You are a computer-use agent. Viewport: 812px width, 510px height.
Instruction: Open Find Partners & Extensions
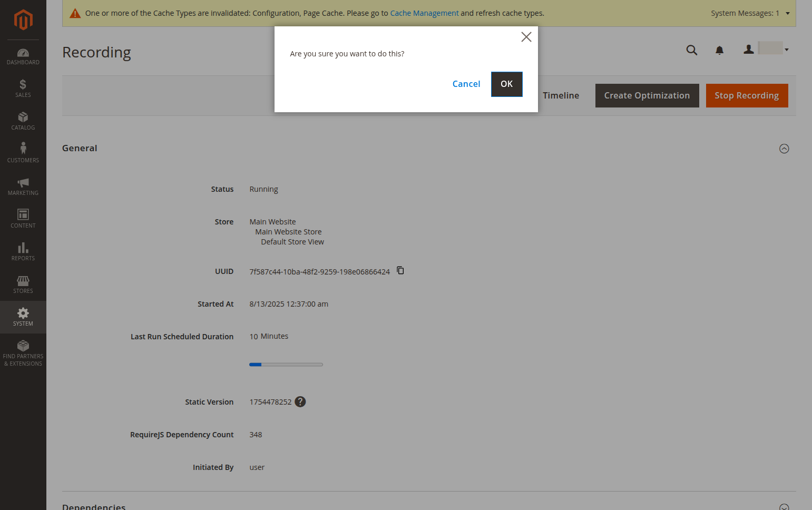[x=23, y=354]
